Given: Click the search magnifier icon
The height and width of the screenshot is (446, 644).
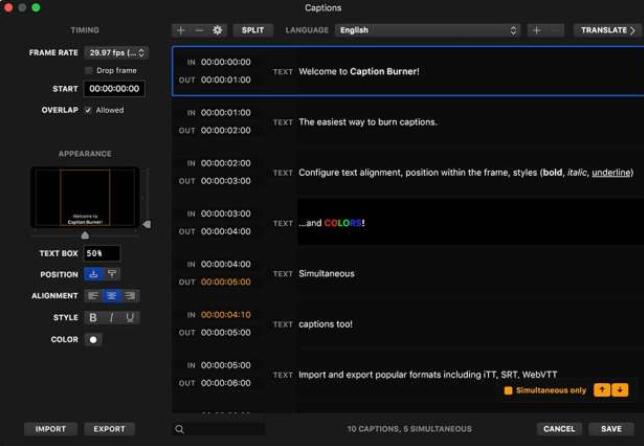Looking at the screenshot, I should click(x=179, y=429).
